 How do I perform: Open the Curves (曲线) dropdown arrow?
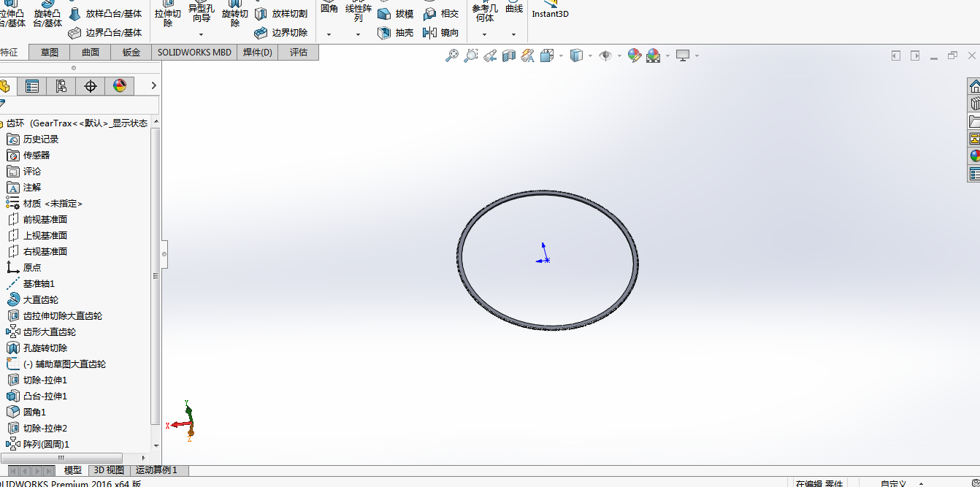click(513, 34)
